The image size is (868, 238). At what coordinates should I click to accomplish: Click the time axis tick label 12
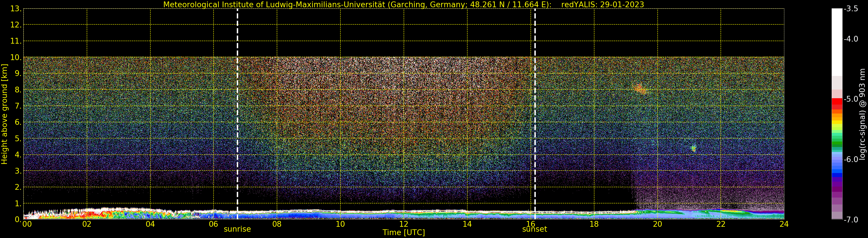(x=404, y=224)
